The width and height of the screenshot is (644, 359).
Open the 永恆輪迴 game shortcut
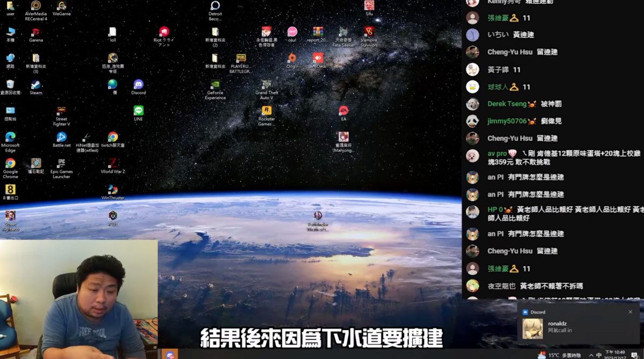pyautogui.click(x=266, y=37)
